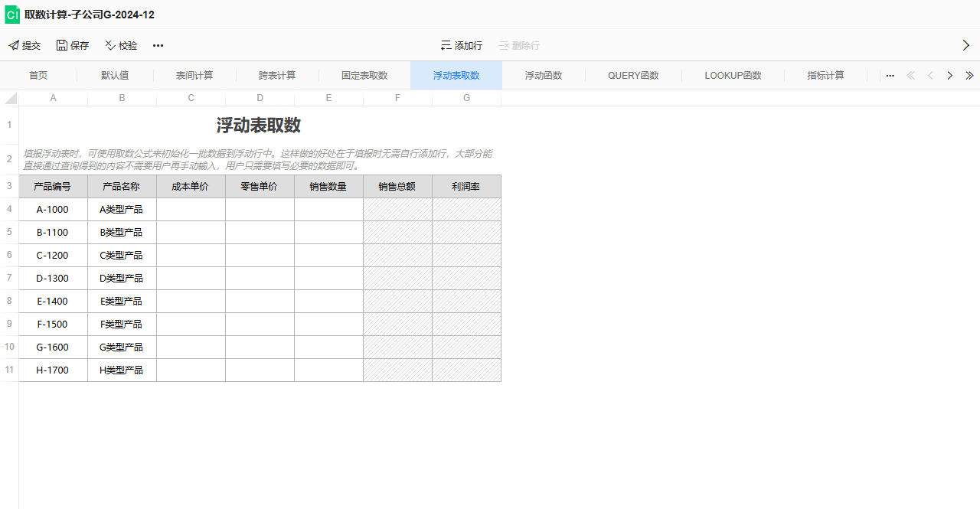Select the A-1000 product cell

(x=52, y=209)
